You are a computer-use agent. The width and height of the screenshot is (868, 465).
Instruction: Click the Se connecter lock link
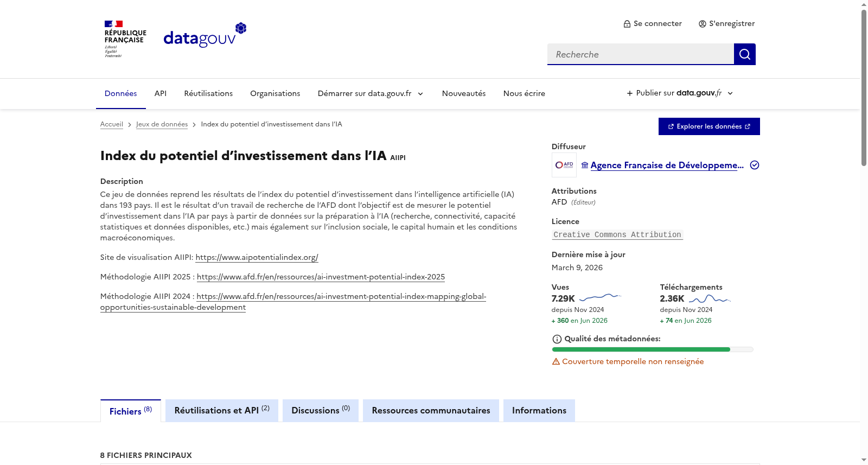(x=653, y=23)
